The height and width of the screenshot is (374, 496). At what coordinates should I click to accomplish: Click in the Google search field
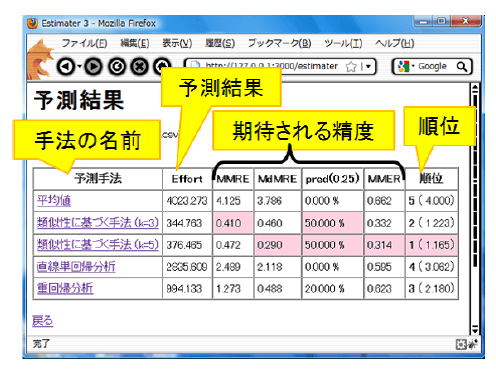click(x=432, y=67)
